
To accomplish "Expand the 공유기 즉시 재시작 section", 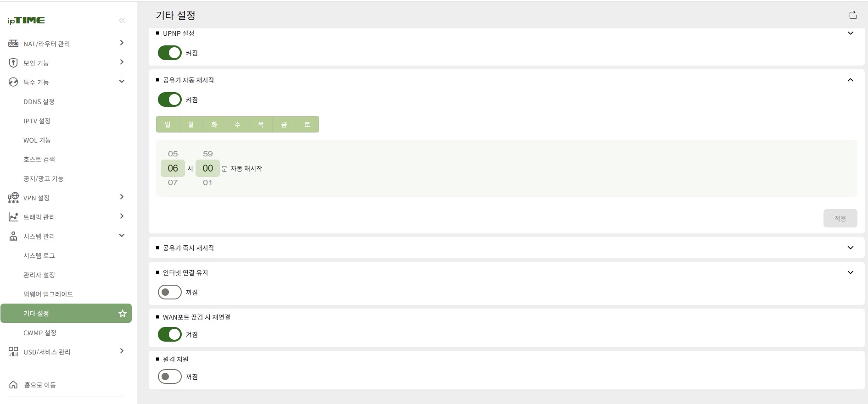I will tap(850, 248).
